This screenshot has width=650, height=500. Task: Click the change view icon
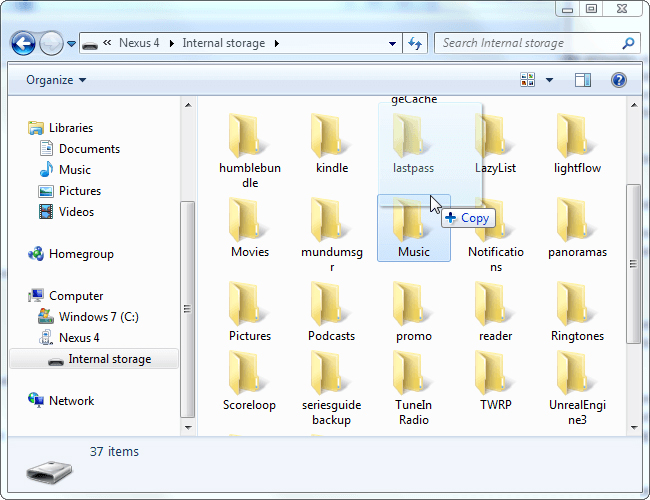coord(528,80)
